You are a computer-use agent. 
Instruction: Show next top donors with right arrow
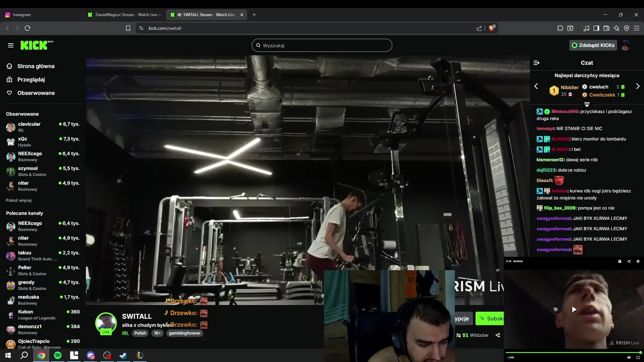tap(638, 86)
